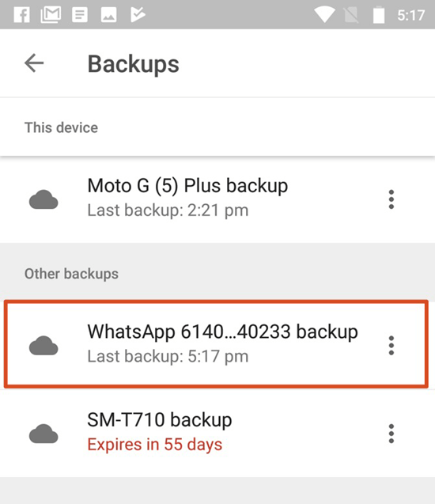Tap the picture notification icon in the status bar

(x=108, y=15)
